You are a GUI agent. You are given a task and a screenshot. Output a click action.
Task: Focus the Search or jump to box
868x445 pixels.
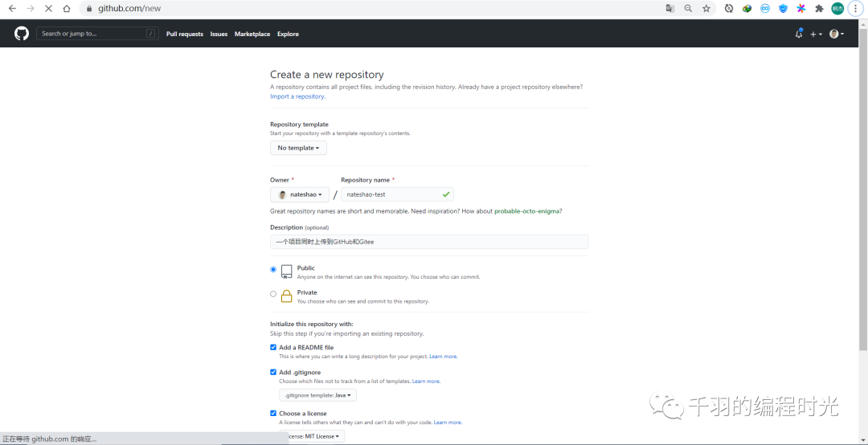tap(97, 34)
